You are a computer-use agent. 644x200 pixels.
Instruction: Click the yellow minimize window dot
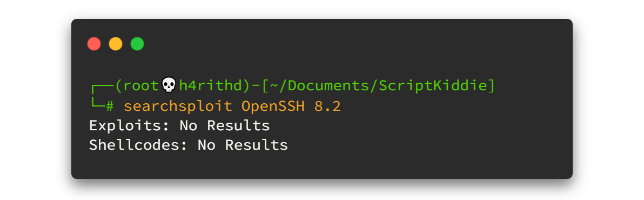point(116,44)
